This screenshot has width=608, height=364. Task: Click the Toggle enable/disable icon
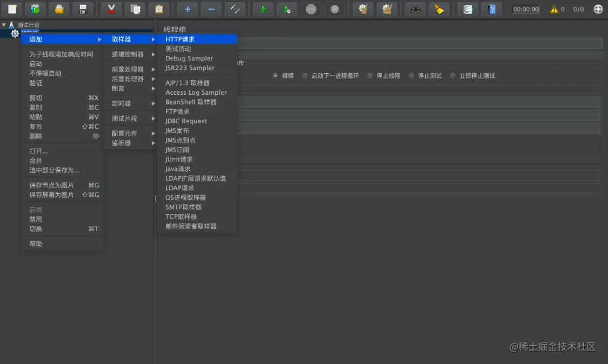point(235,9)
